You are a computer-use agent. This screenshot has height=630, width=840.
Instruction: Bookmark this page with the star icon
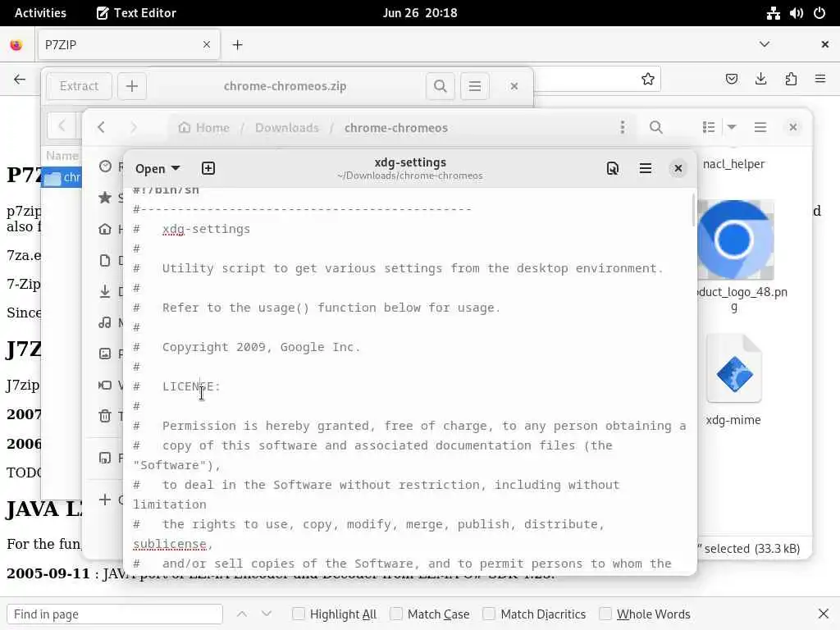648,80
